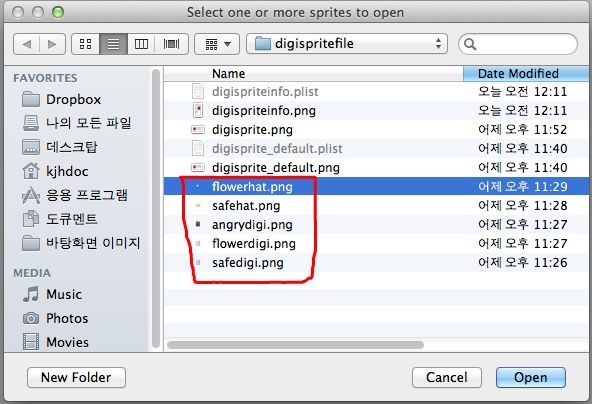Click the music note icon
Viewport: 592px width, 404px height.
[x=31, y=294]
